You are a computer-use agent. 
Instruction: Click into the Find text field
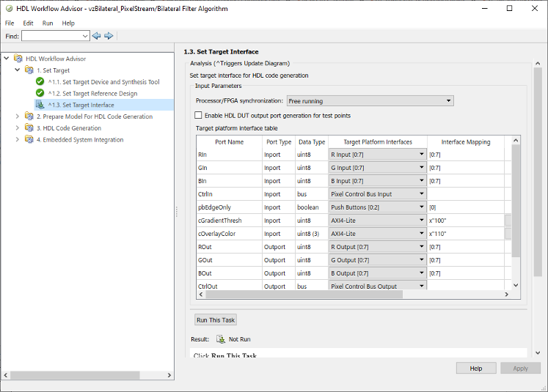tap(51, 36)
